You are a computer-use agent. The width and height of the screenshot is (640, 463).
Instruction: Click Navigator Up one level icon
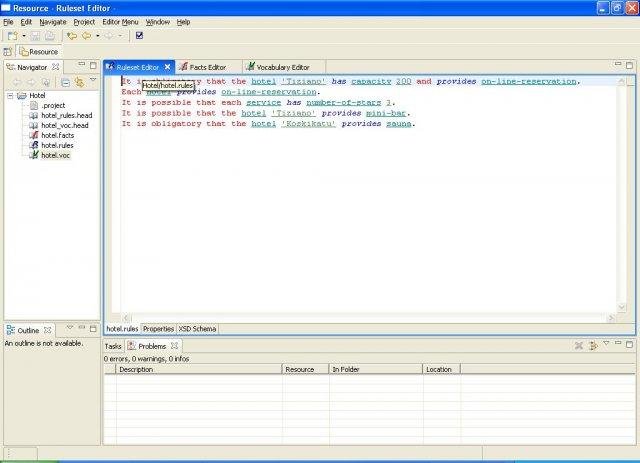click(x=46, y=82)
